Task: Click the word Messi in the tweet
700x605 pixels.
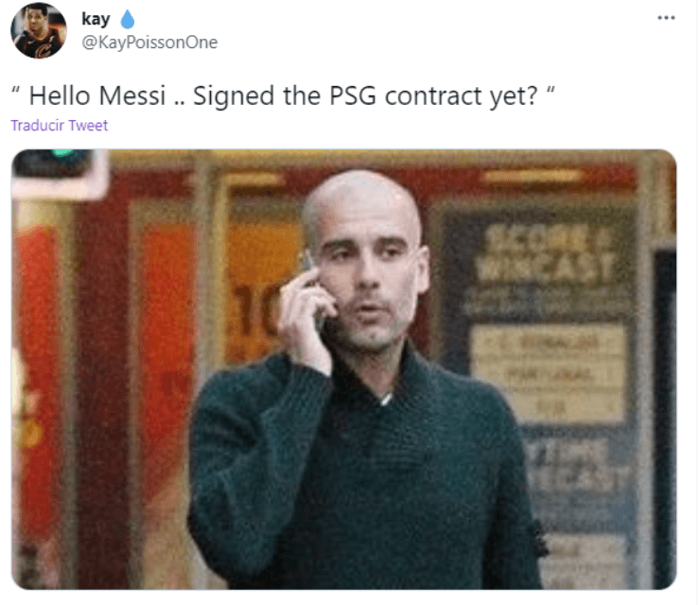Action: pos(132,95)
